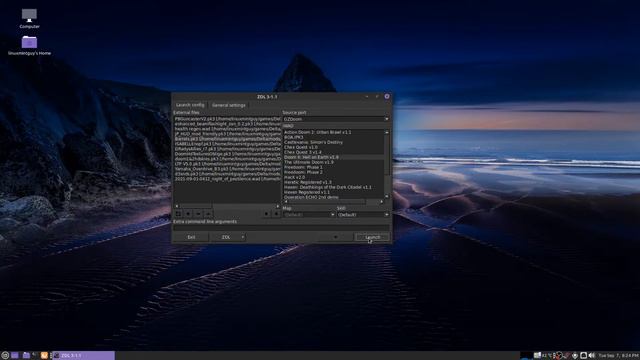
Task: Switch to the General settings tab
Action: click(229, 105)
